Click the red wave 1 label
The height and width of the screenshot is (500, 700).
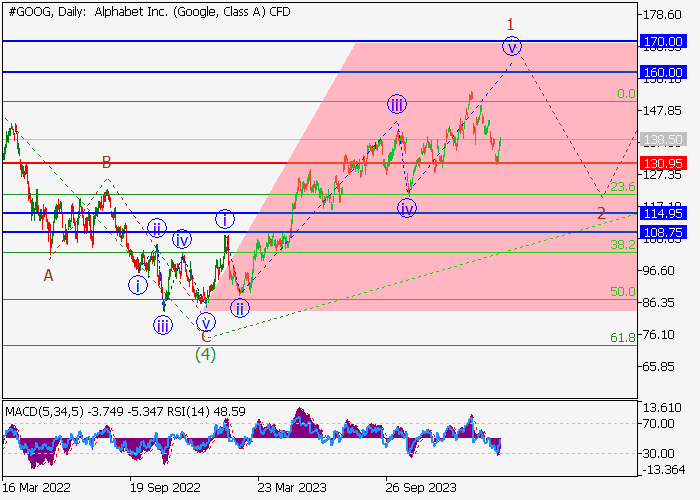pyautogui.click(x=511, y=24)
